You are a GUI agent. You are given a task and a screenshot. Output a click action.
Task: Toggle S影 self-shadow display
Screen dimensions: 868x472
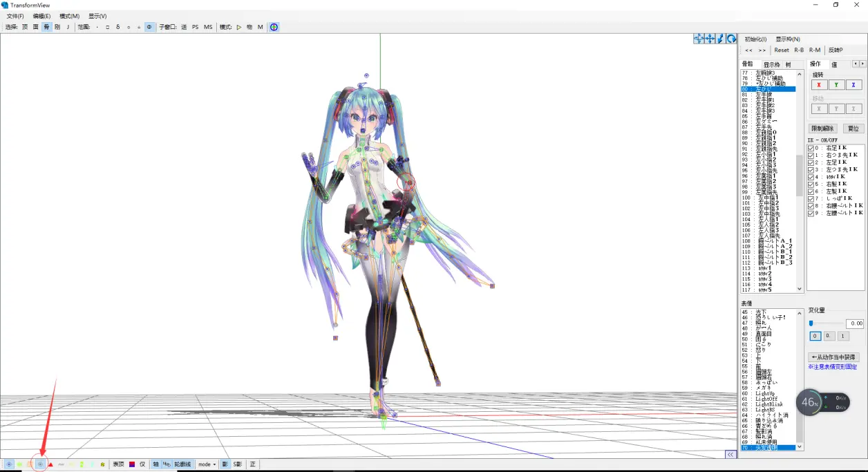pos(238,464)
